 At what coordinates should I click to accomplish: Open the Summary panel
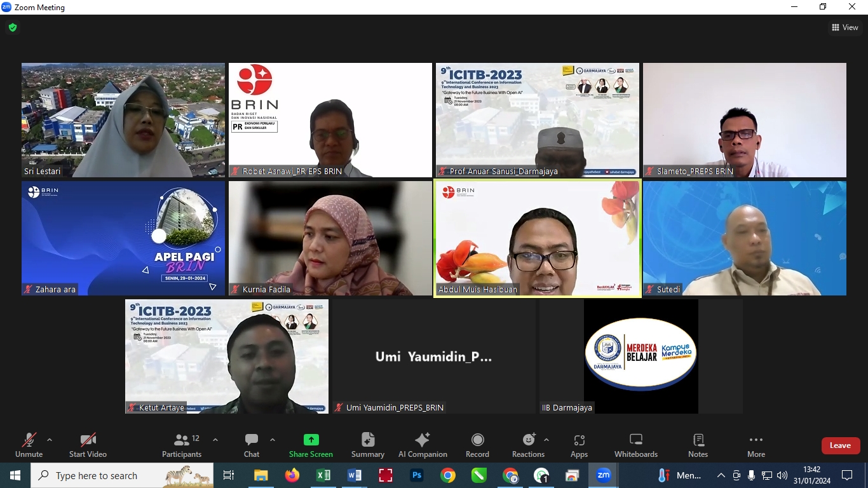(367, 445)
